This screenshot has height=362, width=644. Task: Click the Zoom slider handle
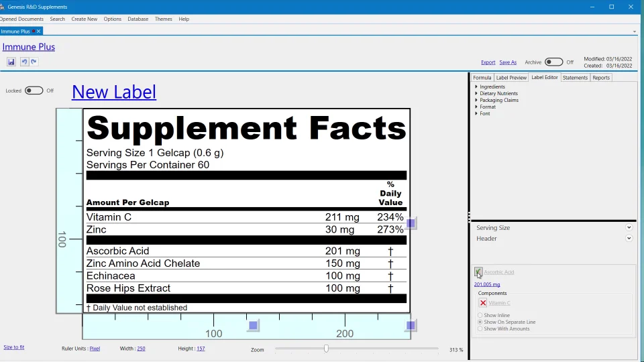326,349
